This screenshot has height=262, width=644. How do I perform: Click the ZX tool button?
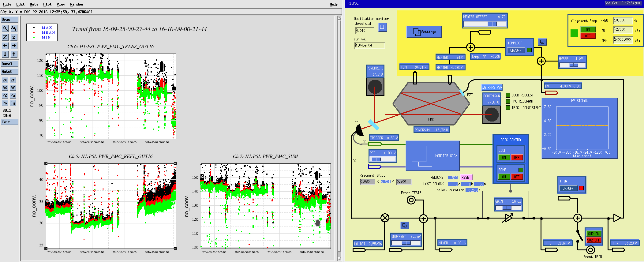5,80
